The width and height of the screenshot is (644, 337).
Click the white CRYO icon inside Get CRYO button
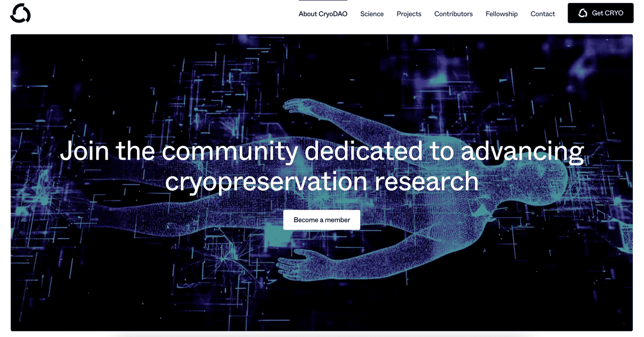coord(583,13)
